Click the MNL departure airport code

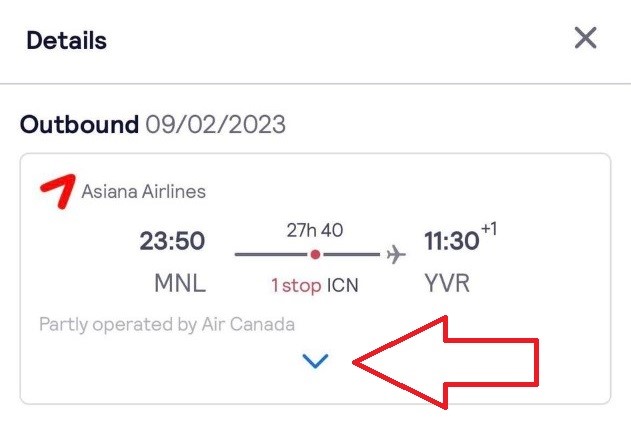(180, 283)
